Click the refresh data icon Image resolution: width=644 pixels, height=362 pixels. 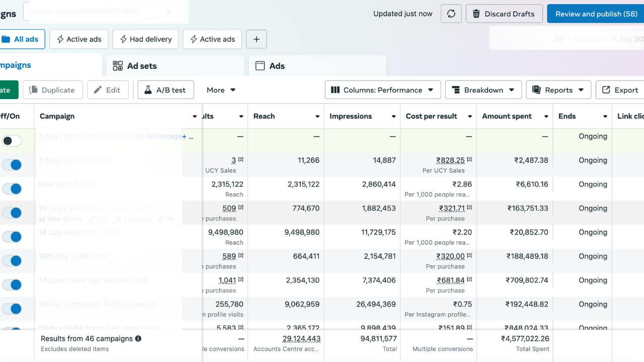[451, 14]
